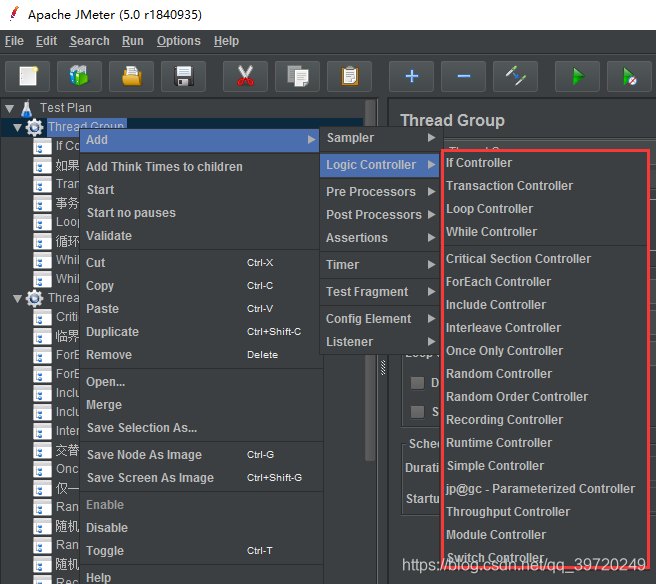The width and height of the screenshot is (656, 584).
Task: Click the Collapse All minus icon
Action: pyautogui.click(x=464, y=76)
